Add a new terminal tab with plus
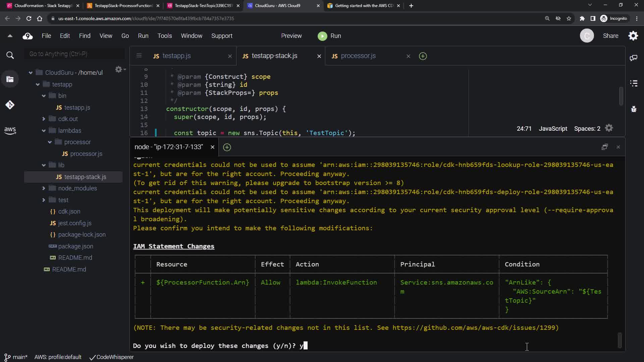Viewport: 644px width, 362px height. click(227, 147)
